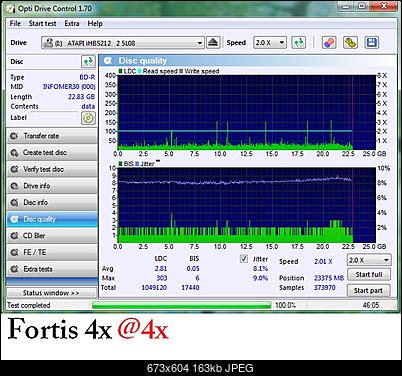402x376 pixels.
Task: Select Extra tests in the sidebar
Action: point(52,269)
